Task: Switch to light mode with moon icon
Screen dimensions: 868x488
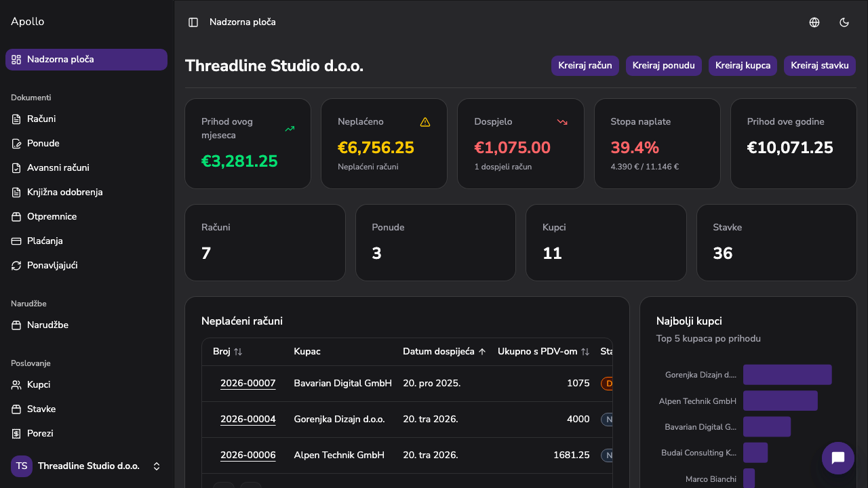Action: [x=844, y=22]
